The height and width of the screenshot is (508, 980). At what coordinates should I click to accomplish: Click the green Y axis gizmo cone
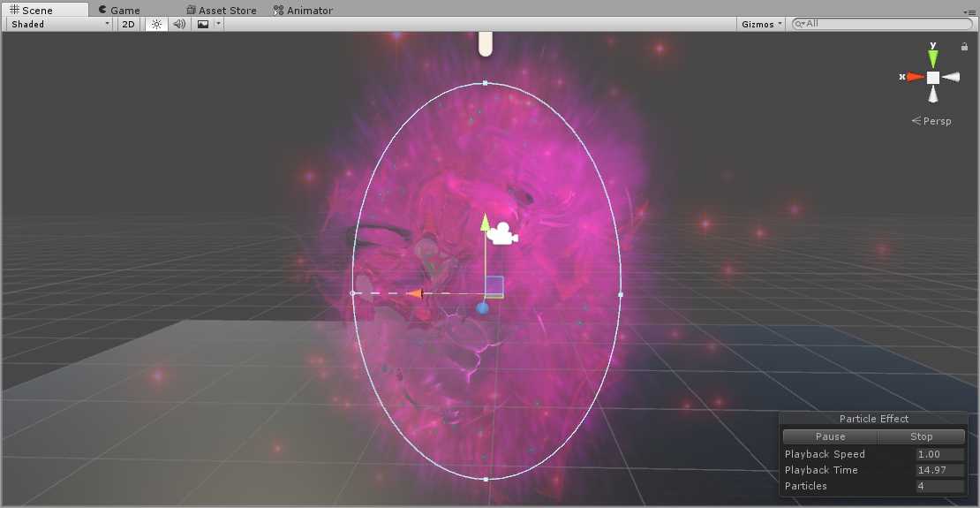933,57
